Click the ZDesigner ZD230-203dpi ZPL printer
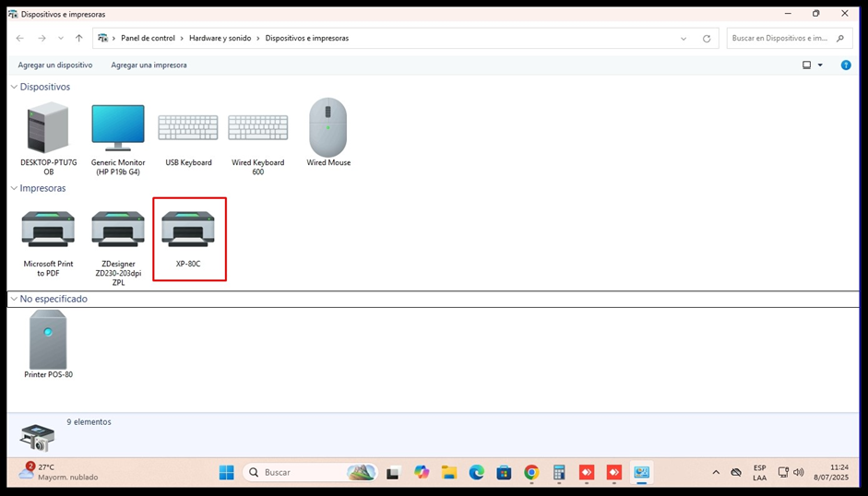Viewport: 868px width, 496px height. tap(118, 230)
